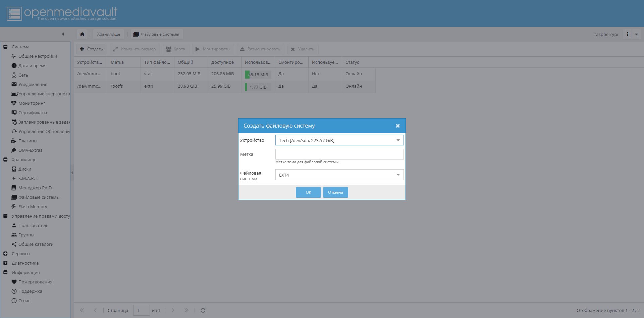Close the Создать файловую систему dialog

tap(398, 126)
